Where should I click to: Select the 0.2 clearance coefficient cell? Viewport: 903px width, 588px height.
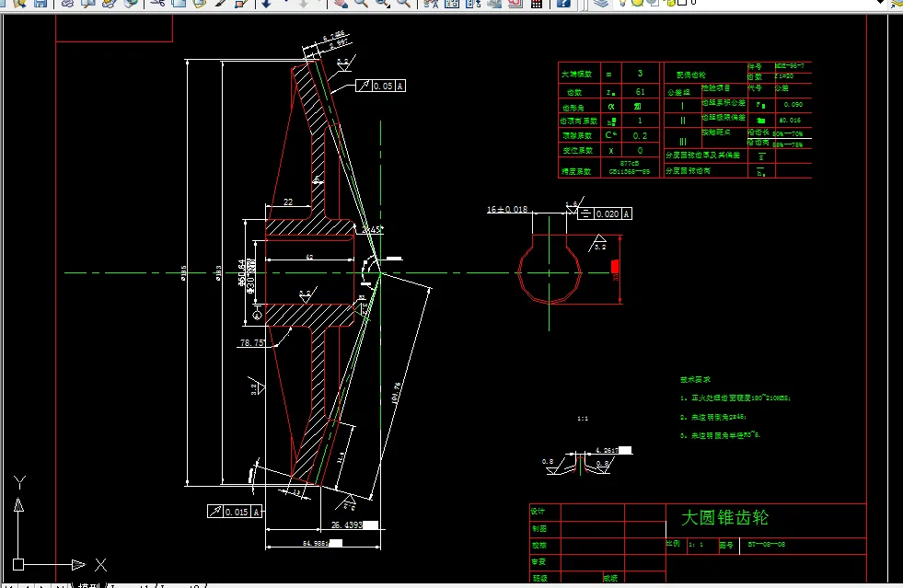pyautogui.click(x=640, y=135)
